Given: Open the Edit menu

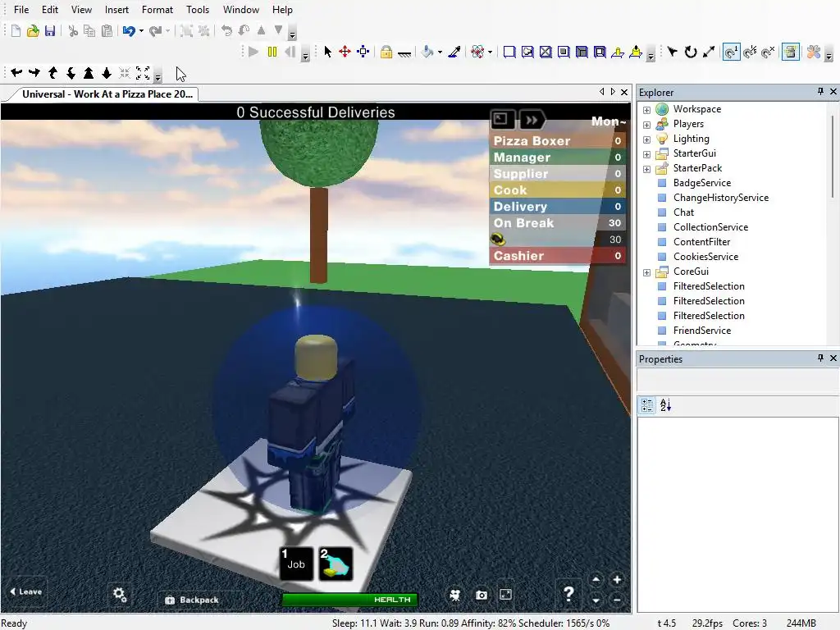Looking at the screenshot, I should click(50, 10).
